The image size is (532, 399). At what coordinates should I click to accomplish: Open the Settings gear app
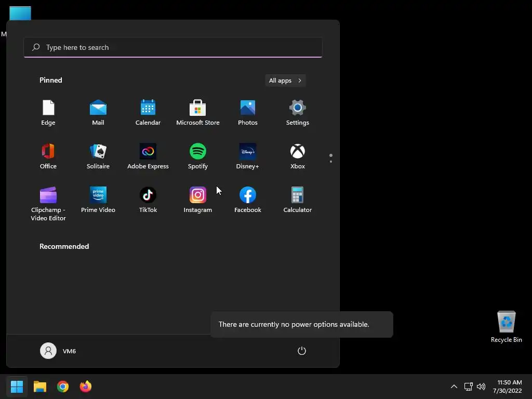tap(298, 113)
